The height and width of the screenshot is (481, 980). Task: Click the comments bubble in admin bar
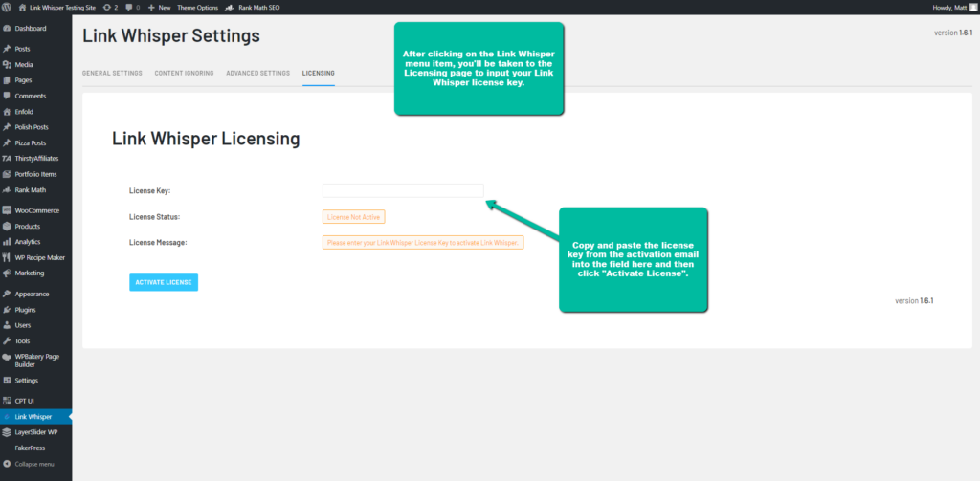coord(129,8)
